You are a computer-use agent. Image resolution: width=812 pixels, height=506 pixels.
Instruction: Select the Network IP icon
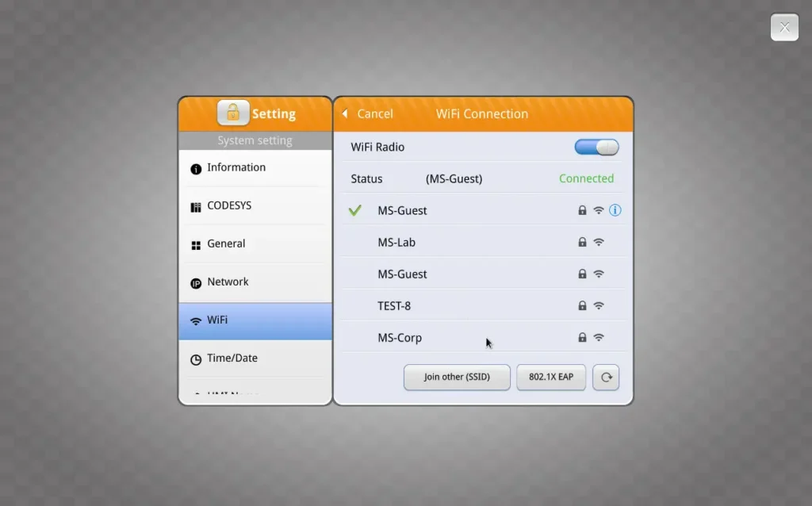point(195,281)
